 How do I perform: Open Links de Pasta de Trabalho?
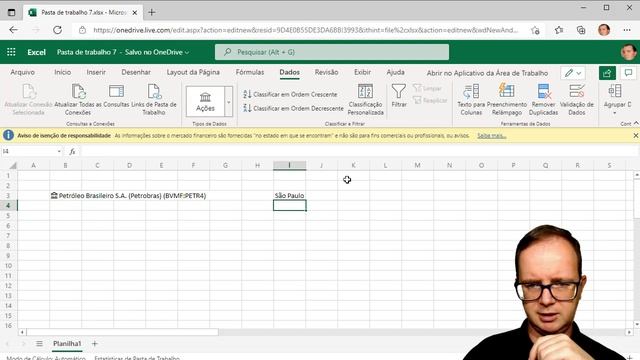[x=154, y=100]
